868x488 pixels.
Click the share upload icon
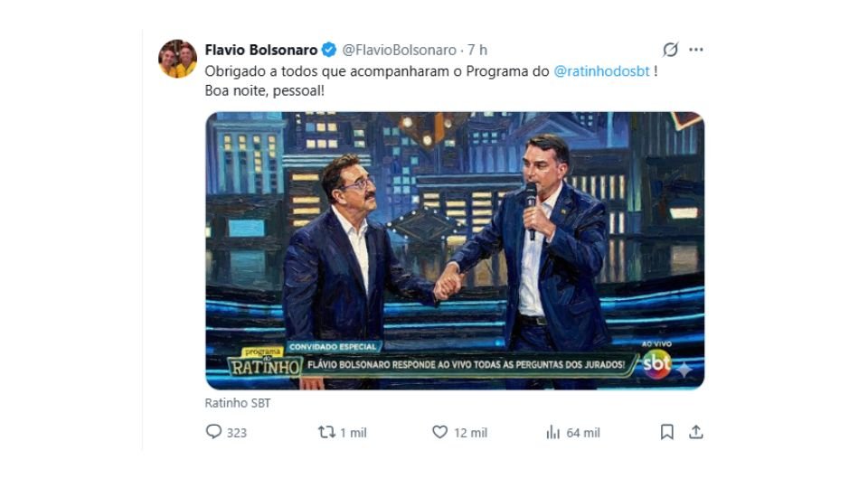tap(695, 432)
